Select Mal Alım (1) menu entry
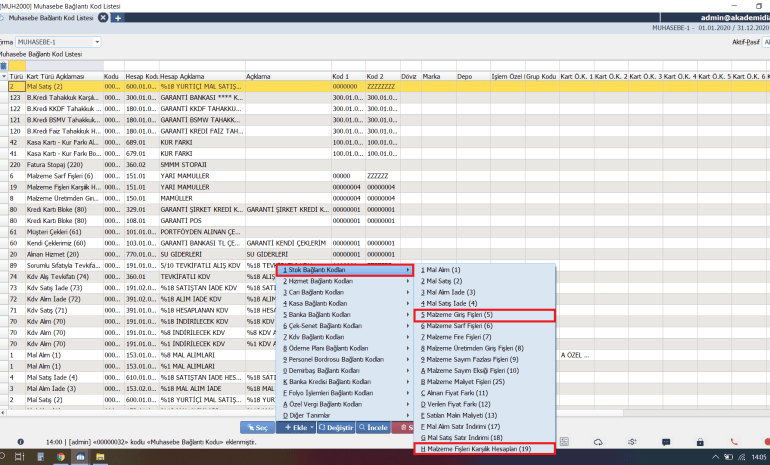The width and height of the screenshot is (770, 465). [x=485, y=270]
